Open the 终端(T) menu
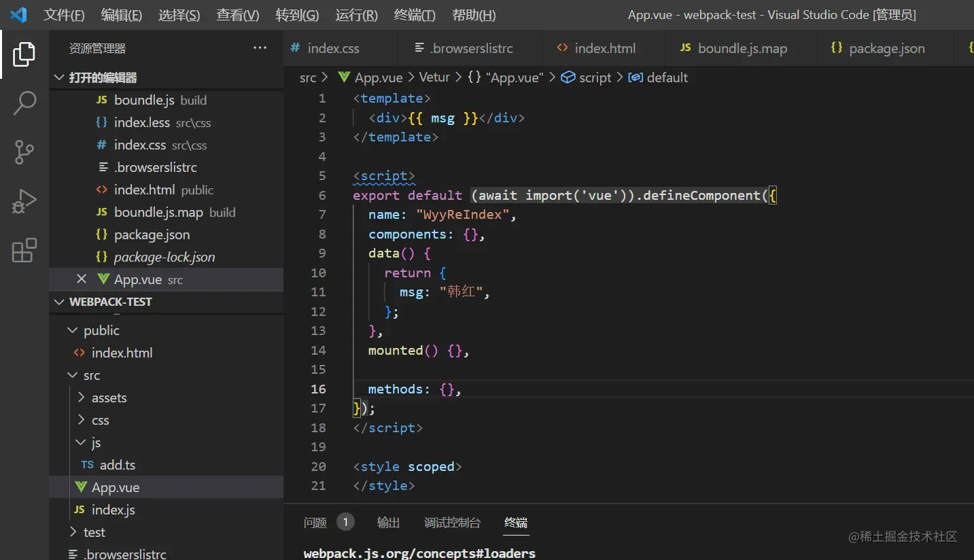974x560 pixels. pos(415,15)
